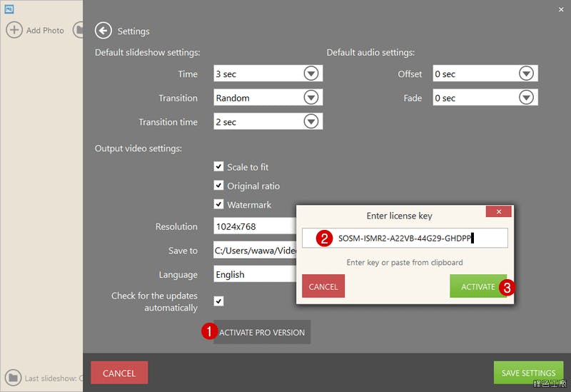
Task: Expand the audio Offset dropdown arrow
Action: 526,74
